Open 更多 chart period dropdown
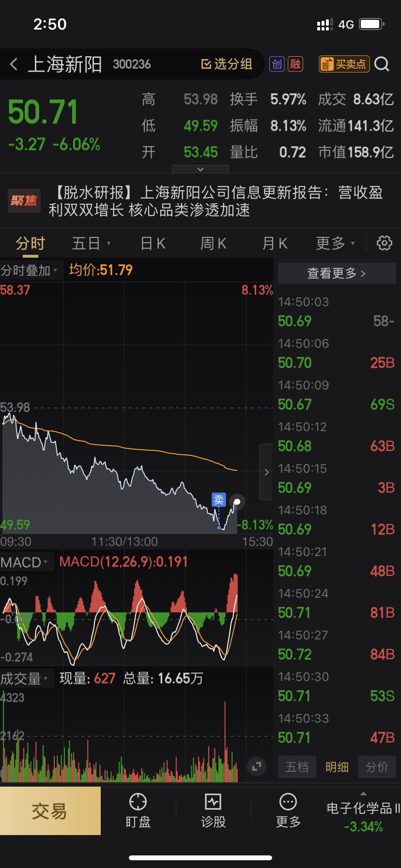 pyautogui.click(x=335, y=243)
